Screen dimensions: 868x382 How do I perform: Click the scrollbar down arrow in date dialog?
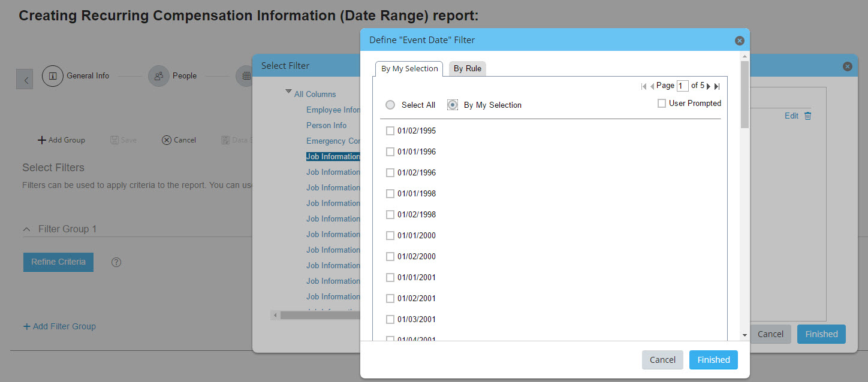click(x=745, y=336)
